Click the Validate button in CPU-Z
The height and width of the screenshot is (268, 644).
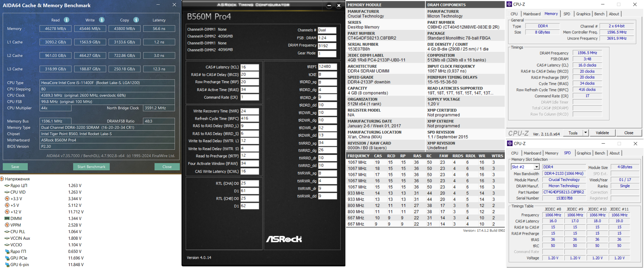(602, 133)
